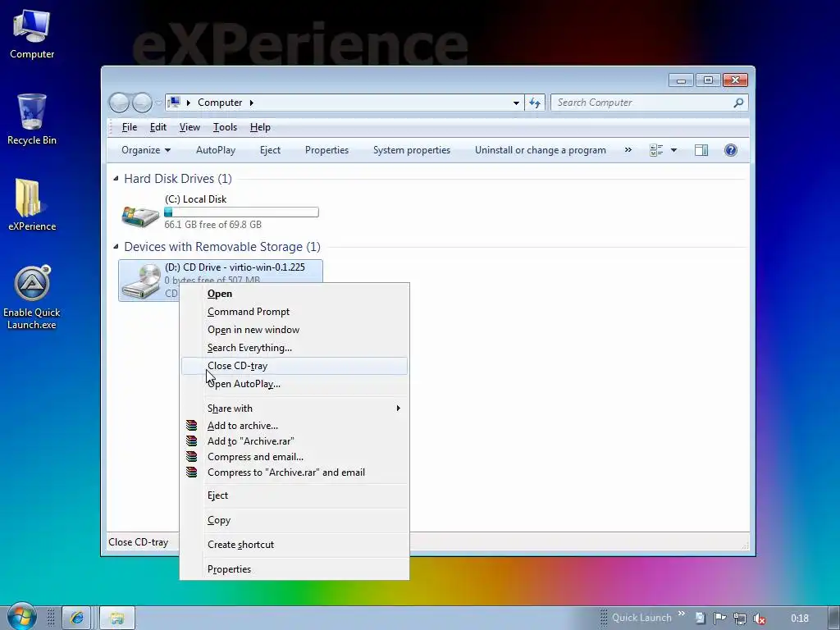Collapse Devices with Removable Storage group
This screenshot has width=840, height=630.
(x=116, y=246)
